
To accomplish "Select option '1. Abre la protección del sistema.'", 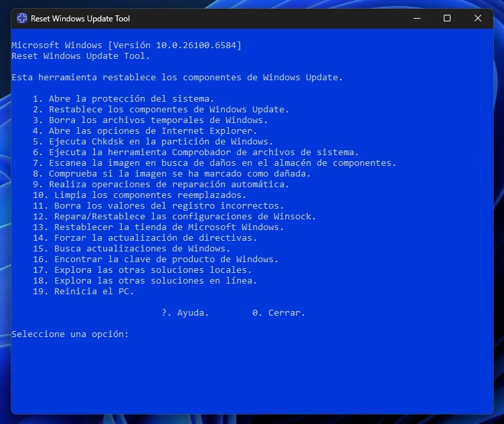I will 123,98.
